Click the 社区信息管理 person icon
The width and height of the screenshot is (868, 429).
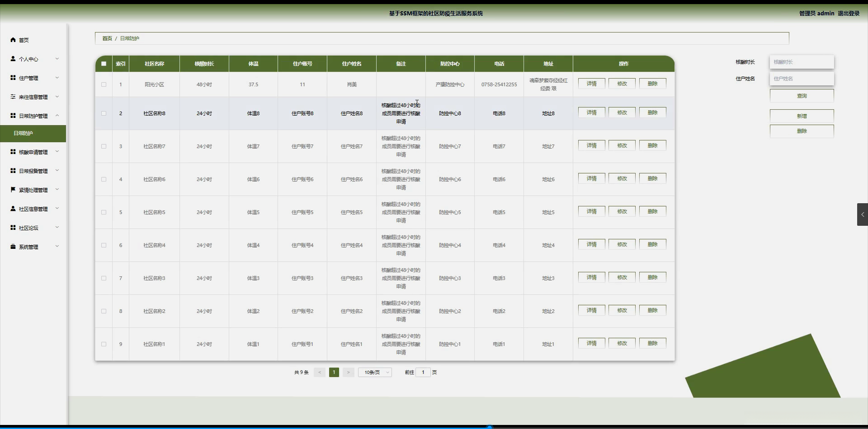click(13, 209)
